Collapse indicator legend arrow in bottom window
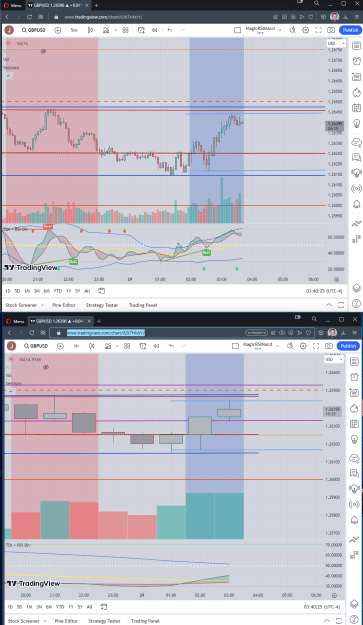The image size is (363, 625). click(10, 391)
